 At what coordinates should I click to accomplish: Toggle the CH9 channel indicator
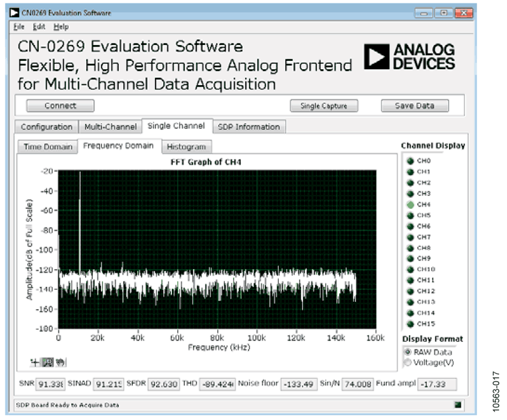coord(410,258)
